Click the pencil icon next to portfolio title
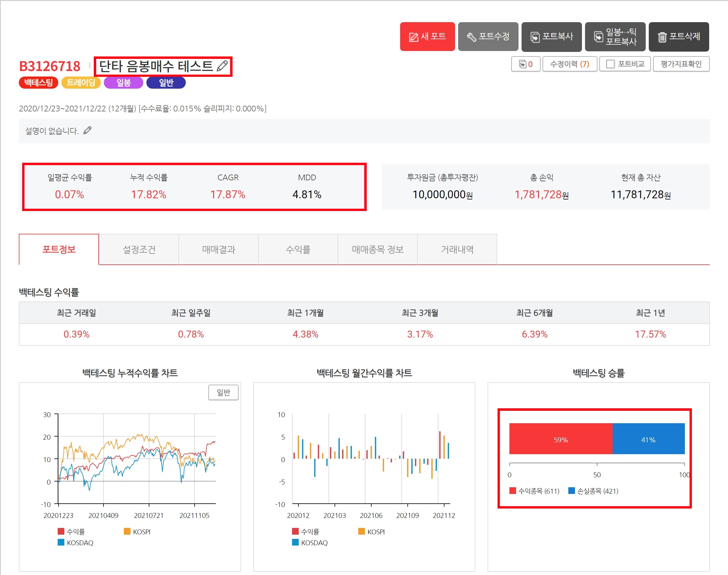 click(x=222, y=66)
